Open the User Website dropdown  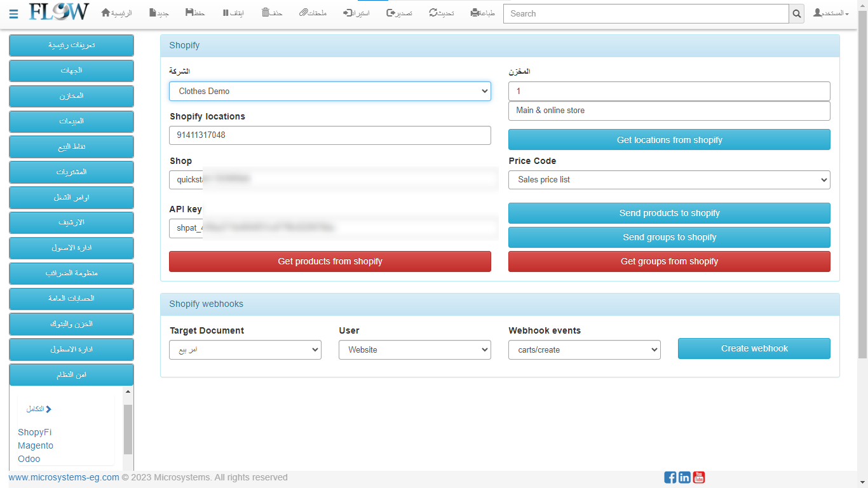click(414, 349)
